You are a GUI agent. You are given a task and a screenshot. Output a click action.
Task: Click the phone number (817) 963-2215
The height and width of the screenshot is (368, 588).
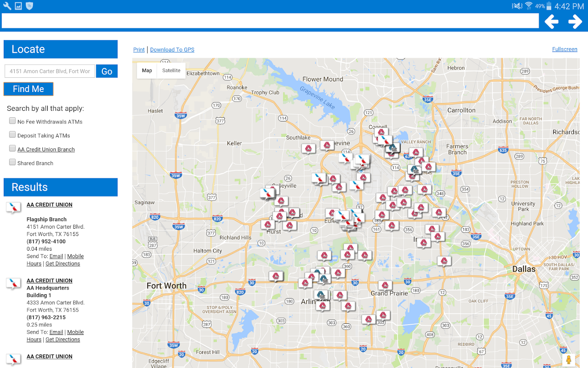click(x=46, y=318)
